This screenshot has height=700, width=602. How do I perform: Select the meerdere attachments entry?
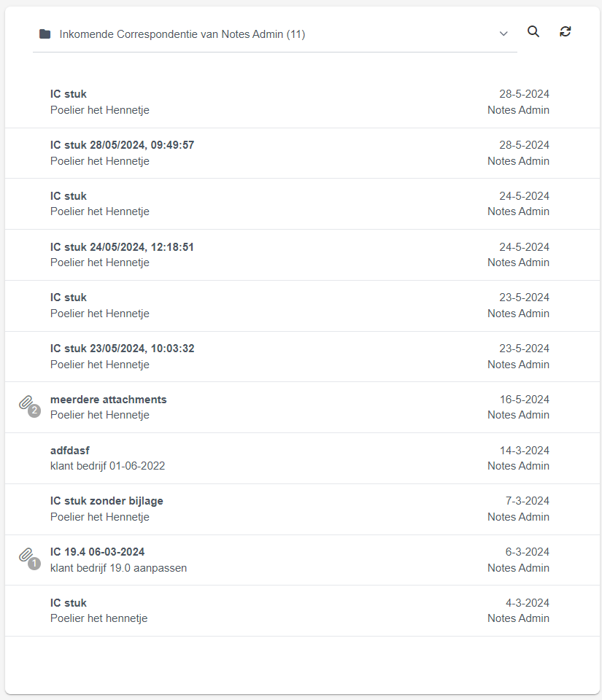pyautogui.click(x=302, y=407)
